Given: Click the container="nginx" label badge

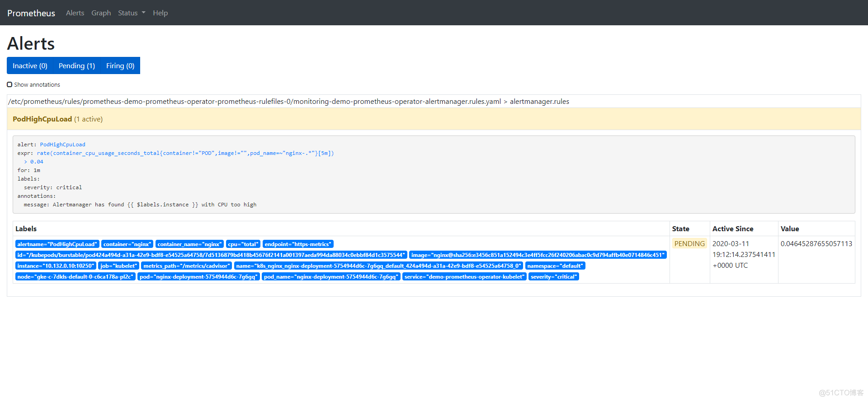Looking at the screenshot, I should point(127,244).
